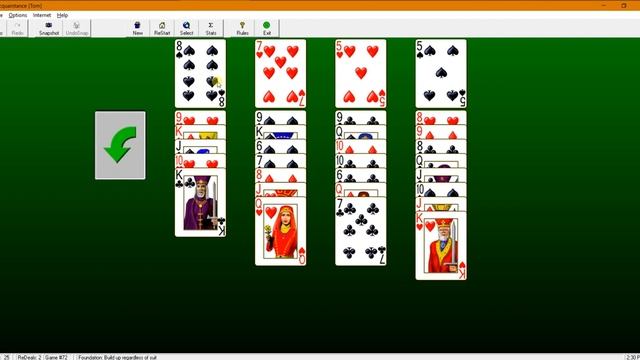Click the 9 of spades card
Screen dimensions: 640x360
(x=280, y=118)
